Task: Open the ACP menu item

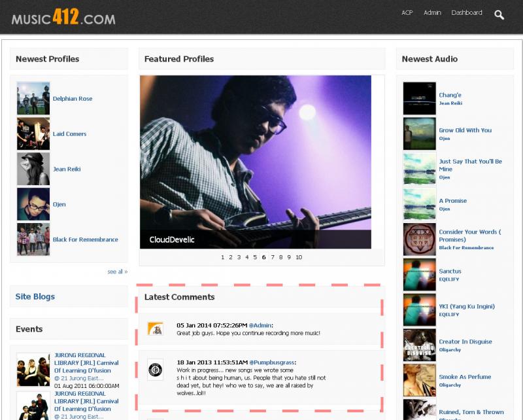Action: [407, 12]
